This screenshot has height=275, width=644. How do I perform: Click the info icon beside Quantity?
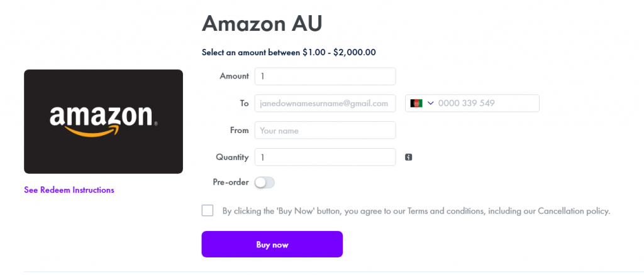[x=408, y=157]
